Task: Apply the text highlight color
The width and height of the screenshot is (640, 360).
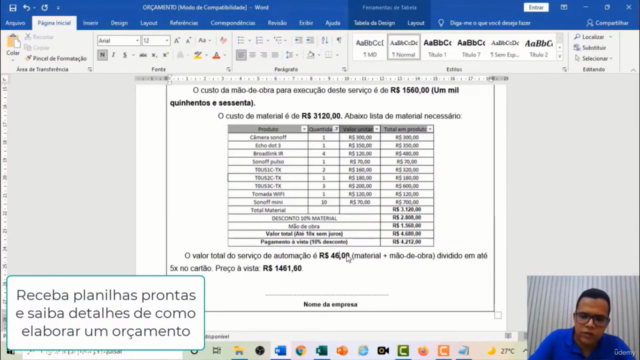Action: click(x=198, y=55)
